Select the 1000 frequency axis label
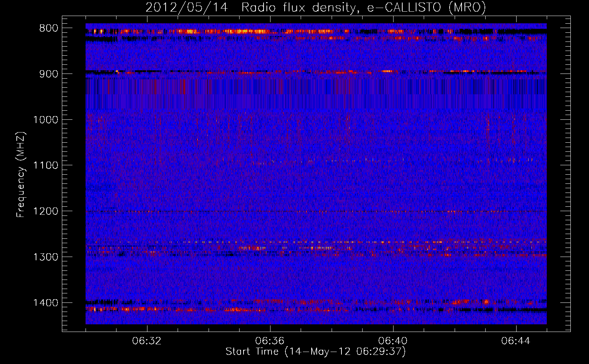 [46, 120]
